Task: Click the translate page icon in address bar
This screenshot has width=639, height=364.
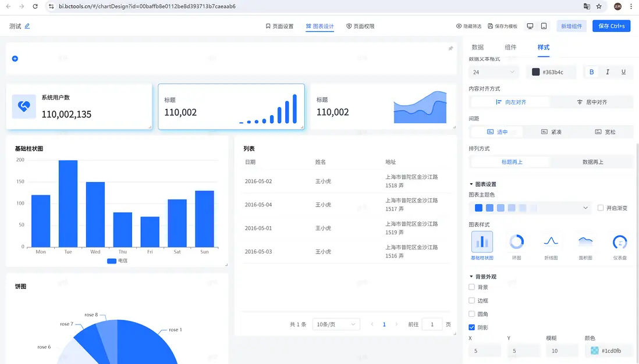Action: [x=587, y=6]
